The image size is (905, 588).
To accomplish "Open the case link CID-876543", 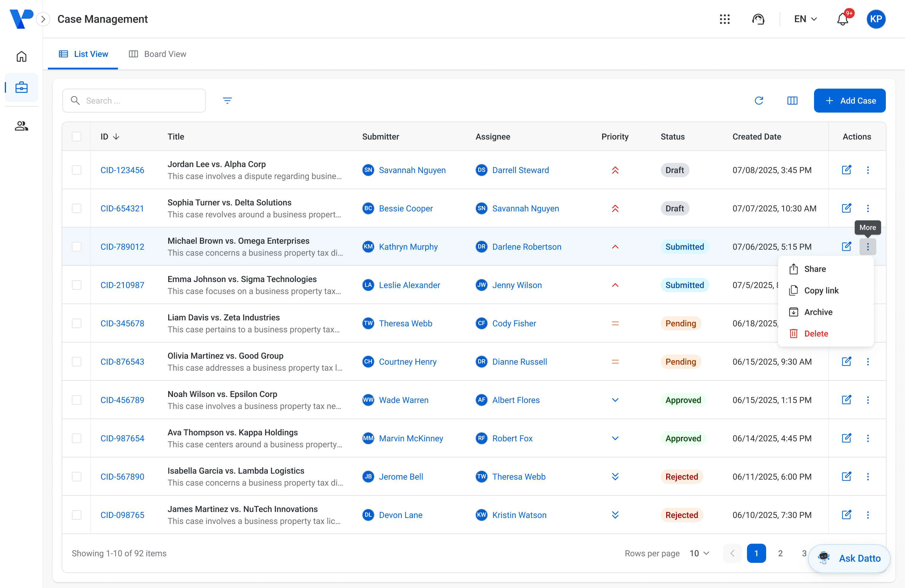I will (122, 362).
